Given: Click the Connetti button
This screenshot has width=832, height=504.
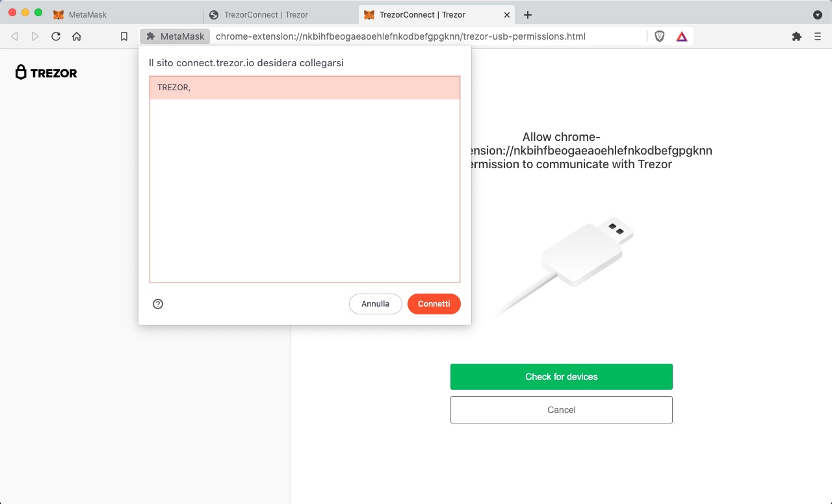Looking at the screenshot, I should pyautogui.click(x=434, y=304).
